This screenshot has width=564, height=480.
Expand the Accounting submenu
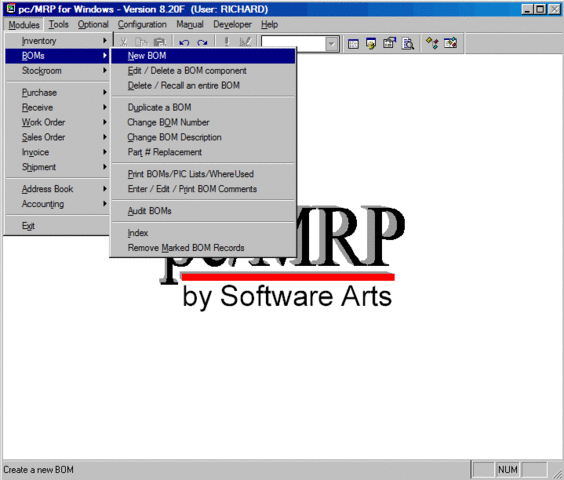pos(58,204)
